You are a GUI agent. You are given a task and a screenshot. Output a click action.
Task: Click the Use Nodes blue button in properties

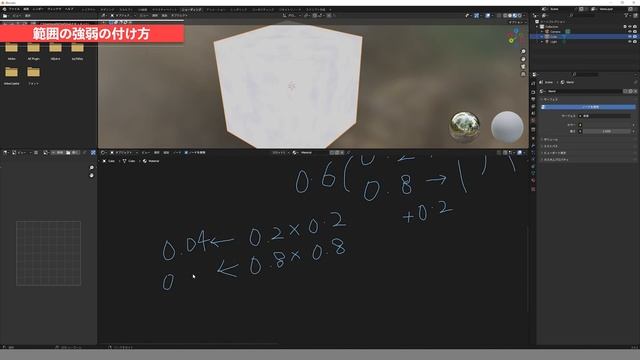(588, 107)
